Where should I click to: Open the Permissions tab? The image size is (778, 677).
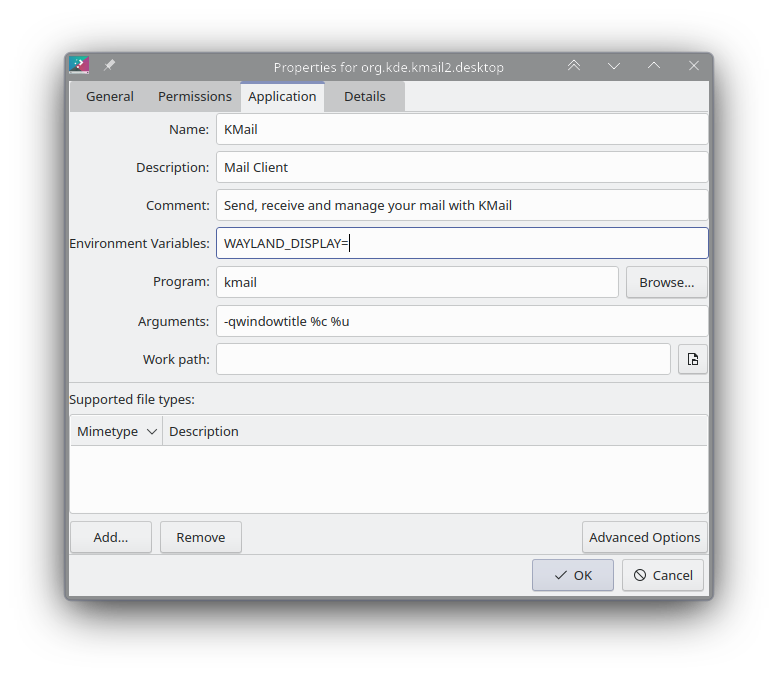pyautogui.click(x=194, y=96)
